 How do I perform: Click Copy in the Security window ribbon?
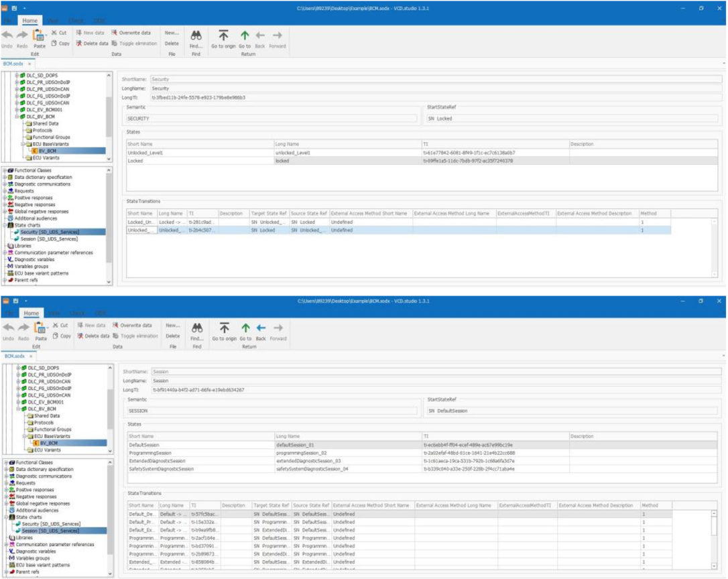point(60,43)
